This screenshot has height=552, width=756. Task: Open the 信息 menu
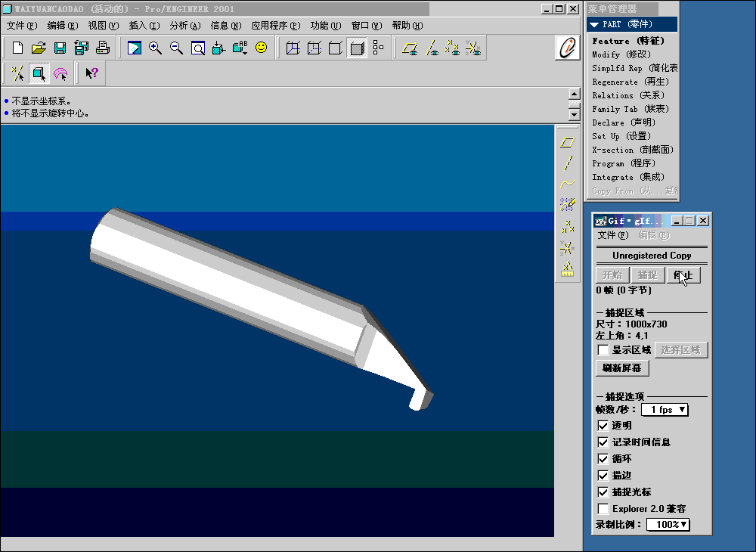(226, 26)
